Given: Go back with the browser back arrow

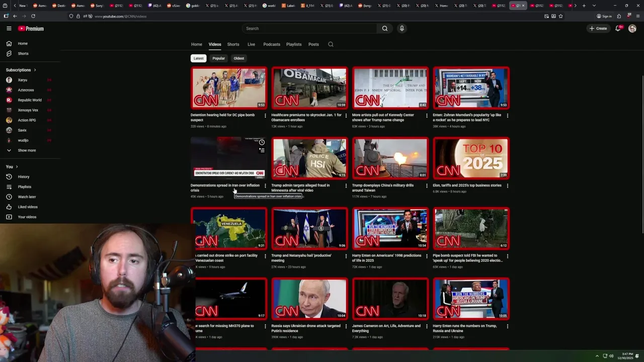Looking at the screenshot, I should [x=15, y=16].
